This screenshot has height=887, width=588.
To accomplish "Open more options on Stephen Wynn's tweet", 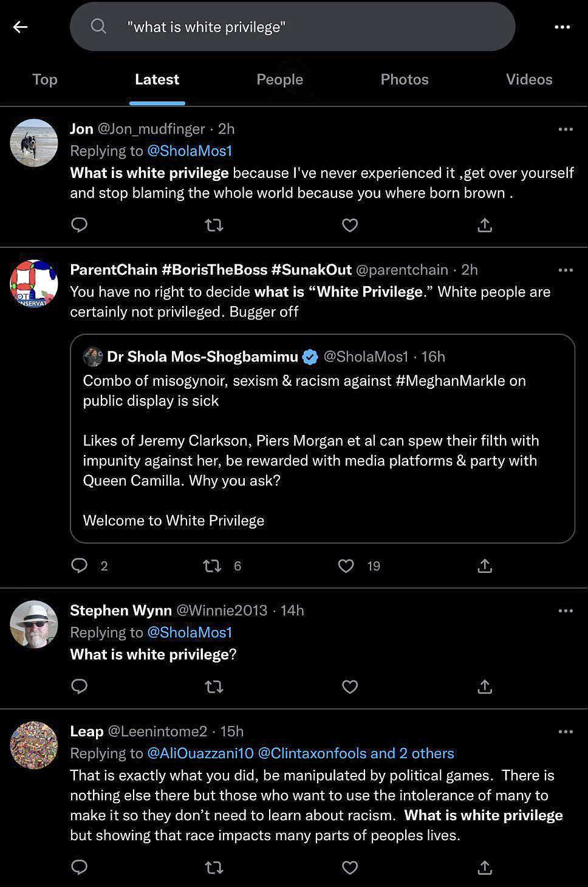I will (565, 611).
